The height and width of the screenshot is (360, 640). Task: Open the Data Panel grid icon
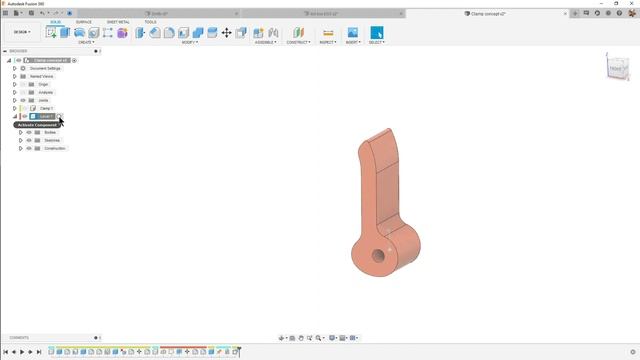click(x=5, y=13)
